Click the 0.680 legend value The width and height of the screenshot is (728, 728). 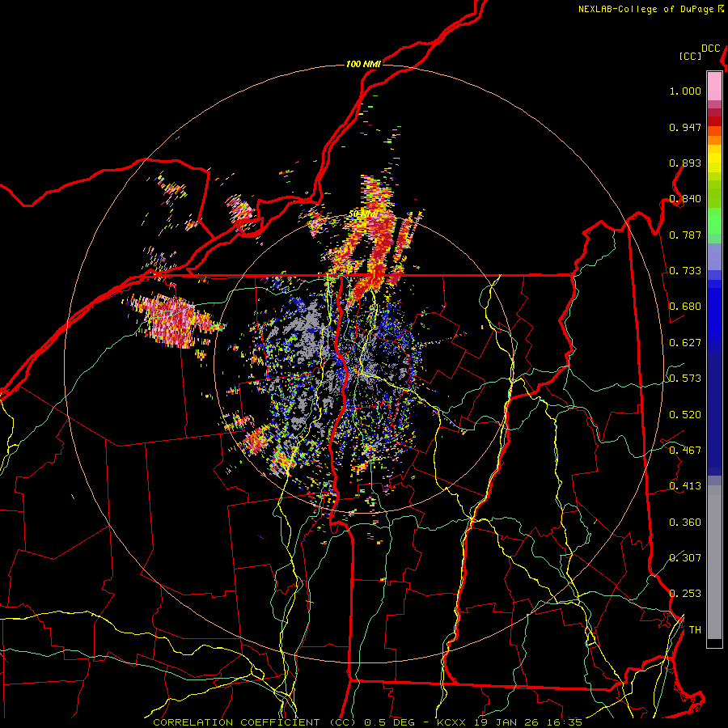coord(685,306)
